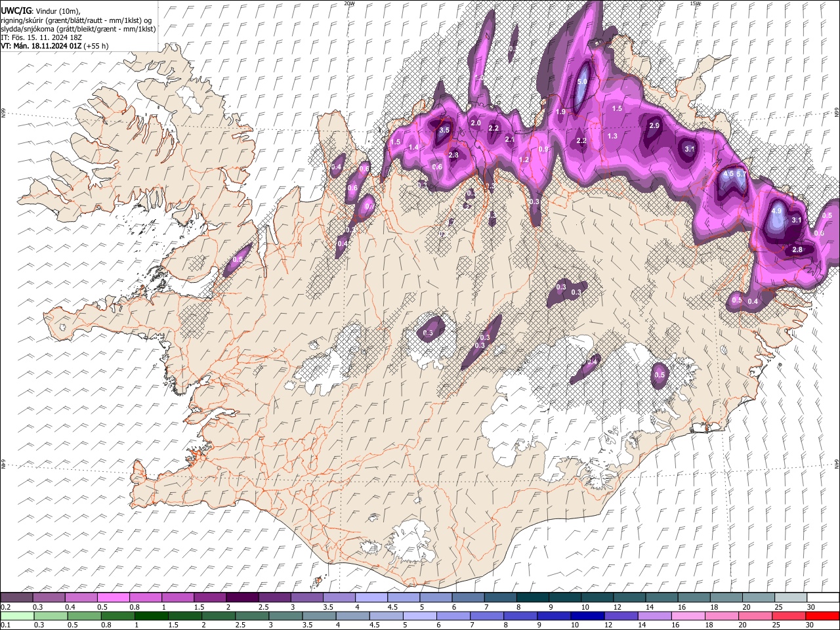
Task: Pick the light pink swatch between 16 and 18, bottom row
Action: coord(689,616)
